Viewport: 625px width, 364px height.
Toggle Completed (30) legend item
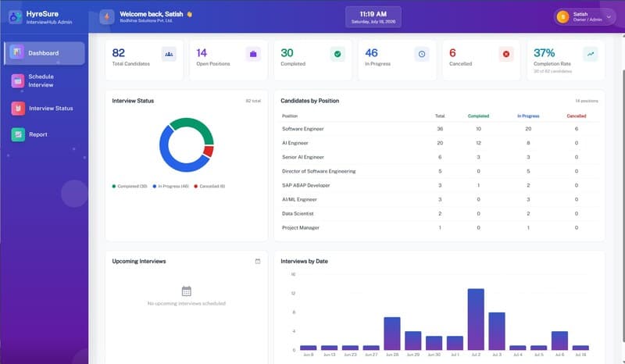(130, 186)
